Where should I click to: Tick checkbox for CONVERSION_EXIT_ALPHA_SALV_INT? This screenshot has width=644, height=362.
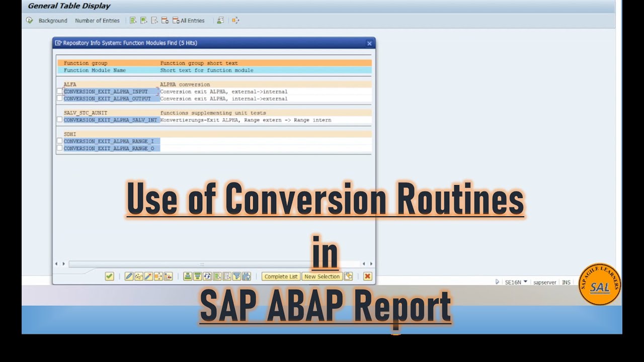click(x=59, y=120)
